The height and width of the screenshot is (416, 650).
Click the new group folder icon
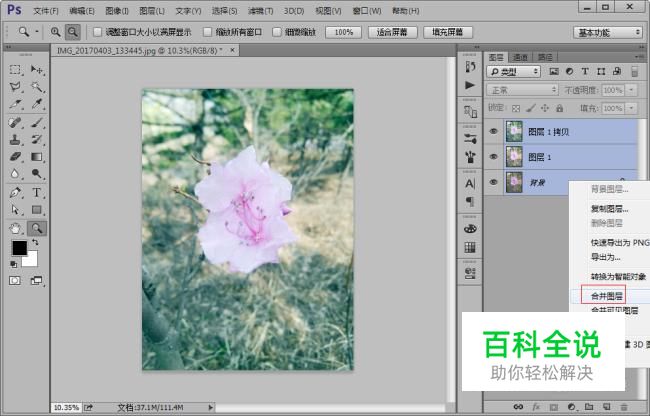589,407
